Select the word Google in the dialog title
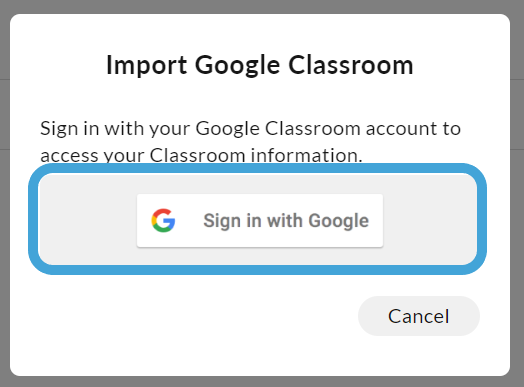 tap(237, 66)
